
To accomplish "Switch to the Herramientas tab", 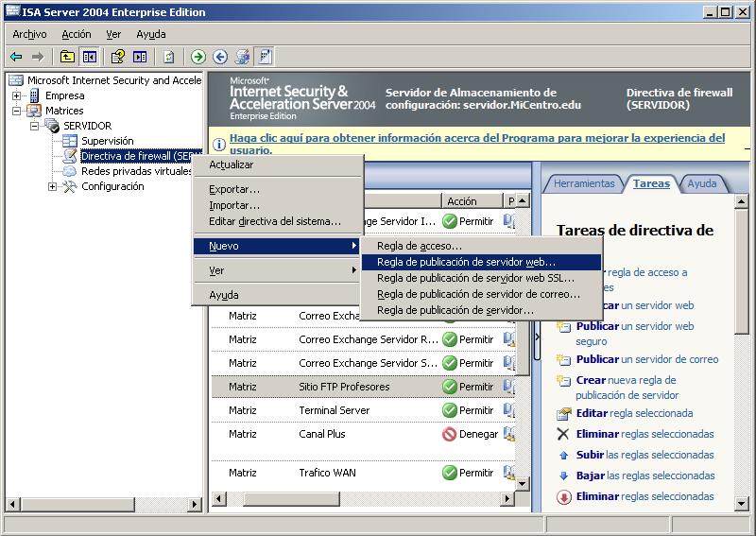I will click(x=583, y=183).
